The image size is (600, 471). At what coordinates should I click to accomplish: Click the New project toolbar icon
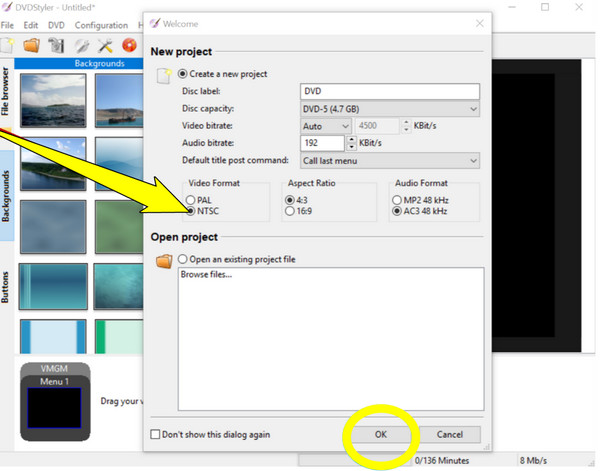(x=7, y=46)
